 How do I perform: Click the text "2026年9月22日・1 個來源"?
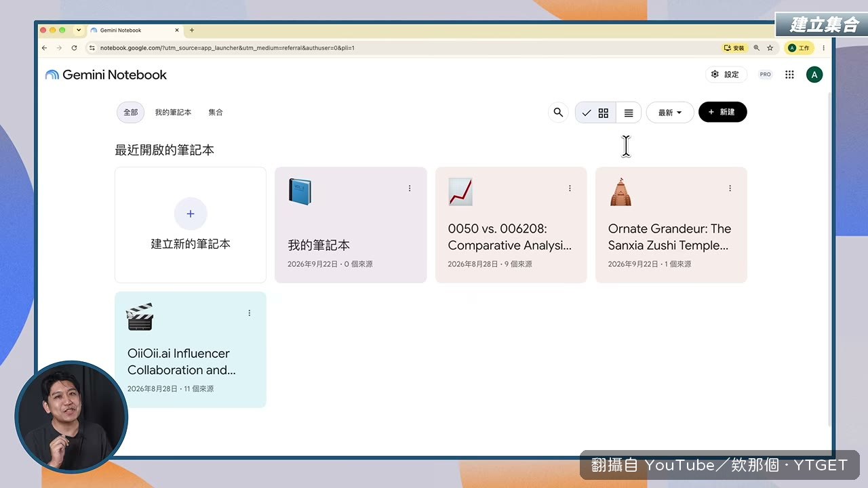(650, 264)
